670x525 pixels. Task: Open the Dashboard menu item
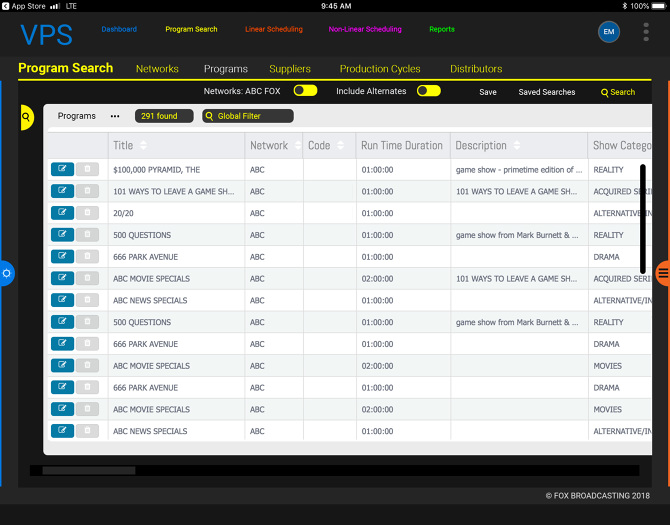coord(119,29)
